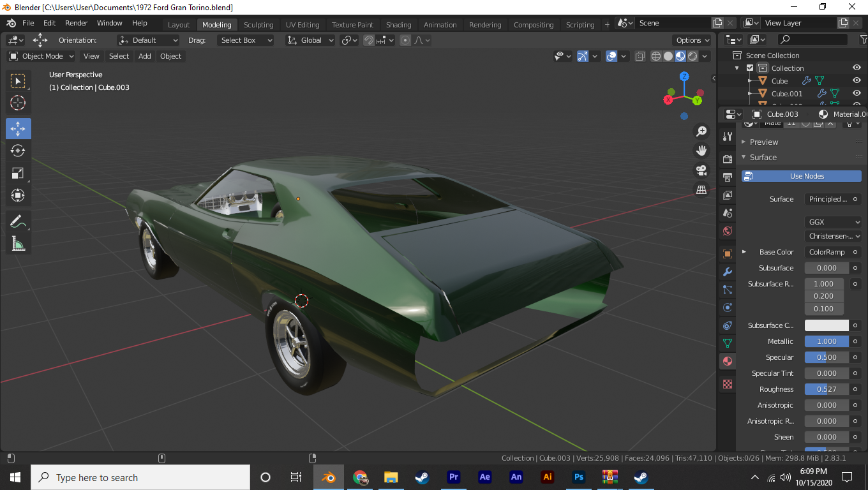This screenshot has height=490, width=868.
Task: Toggle proportional editing button
Action: click(405, 40)
